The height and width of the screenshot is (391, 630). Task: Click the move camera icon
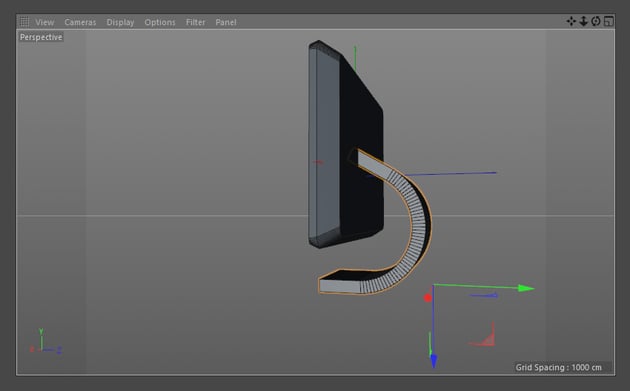pos(571,21)
